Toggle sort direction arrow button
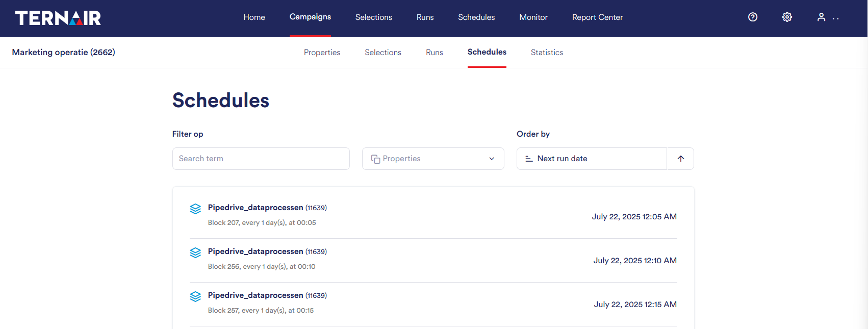This screenshot has width=868, height=329. coord(680,159)
